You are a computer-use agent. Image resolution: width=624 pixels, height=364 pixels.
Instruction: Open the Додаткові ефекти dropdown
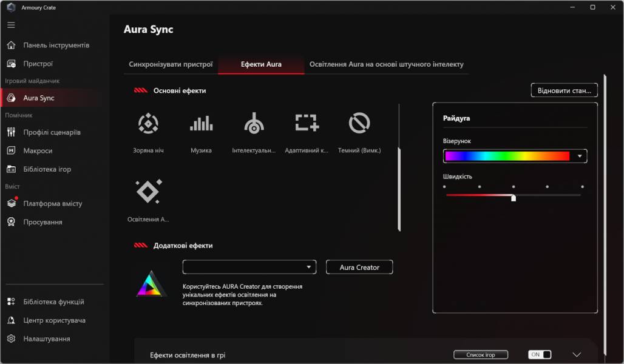[x=249, y=267]
